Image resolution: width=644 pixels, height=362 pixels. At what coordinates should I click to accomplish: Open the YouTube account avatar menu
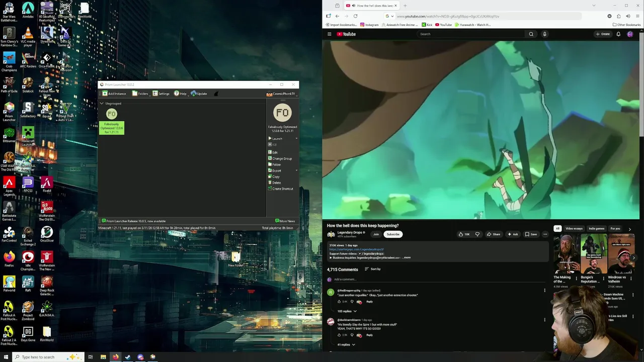[x=630, y=34]
